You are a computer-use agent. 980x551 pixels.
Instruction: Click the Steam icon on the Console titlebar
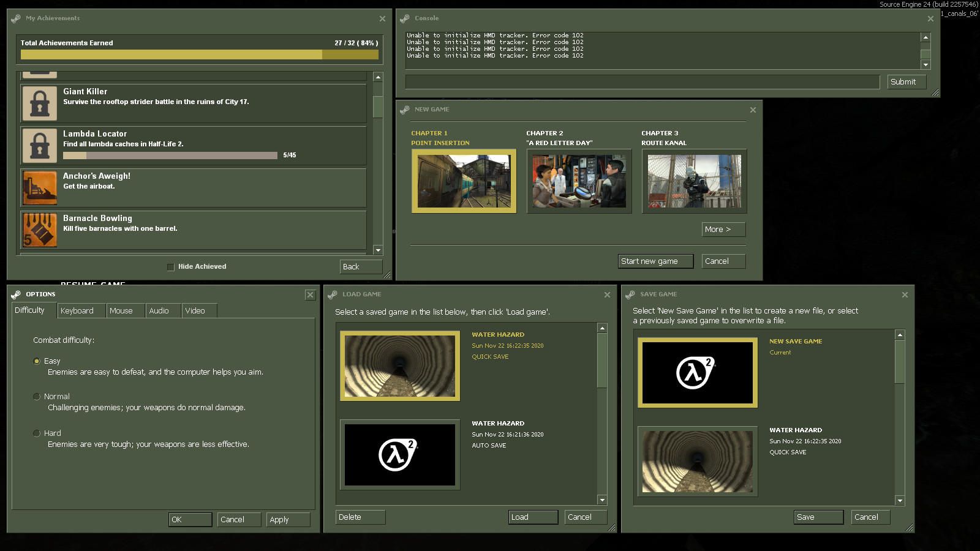pyautogui.click(x=405, y=18)
